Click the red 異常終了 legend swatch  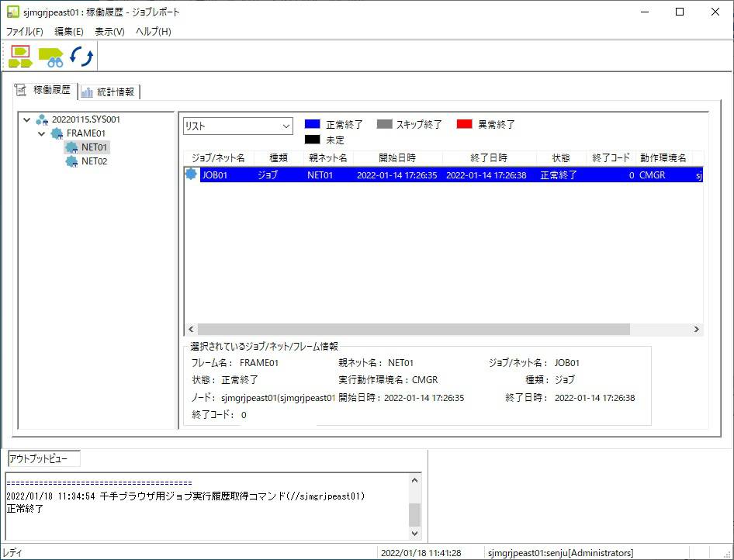tap(464, 124)
